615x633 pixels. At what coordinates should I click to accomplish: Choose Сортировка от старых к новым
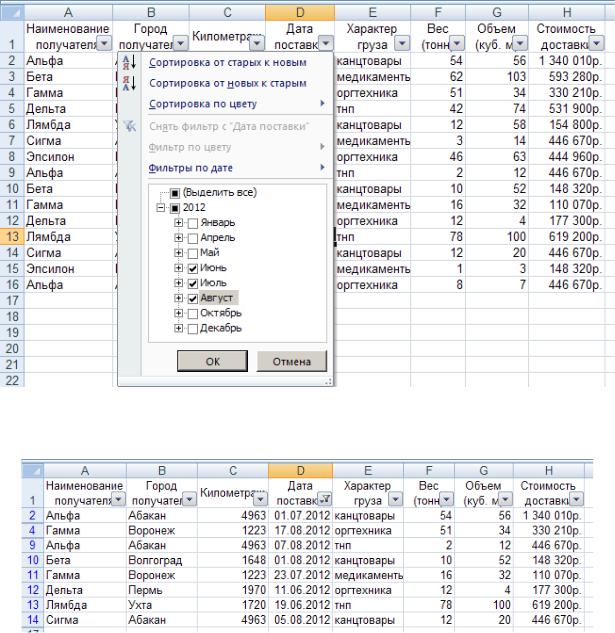coord(227,63)
